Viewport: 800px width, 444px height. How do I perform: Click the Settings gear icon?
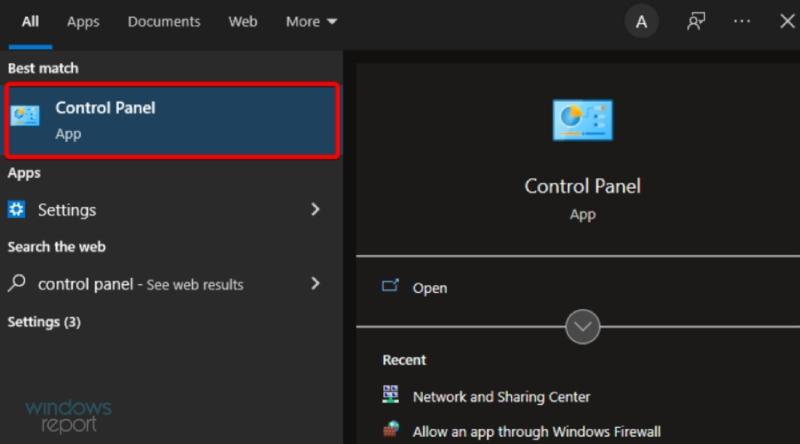click(16, 209)
